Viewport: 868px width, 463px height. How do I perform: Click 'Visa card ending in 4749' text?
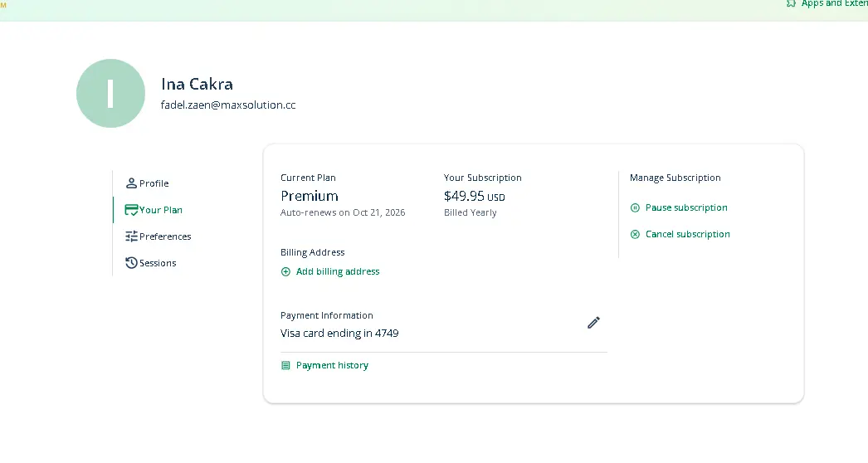click(x=339, y=334)
